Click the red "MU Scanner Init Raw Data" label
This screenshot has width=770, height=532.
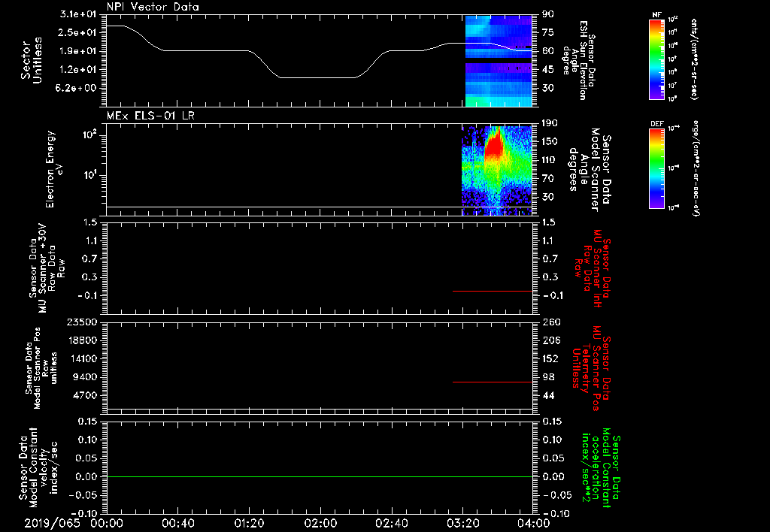593,268
